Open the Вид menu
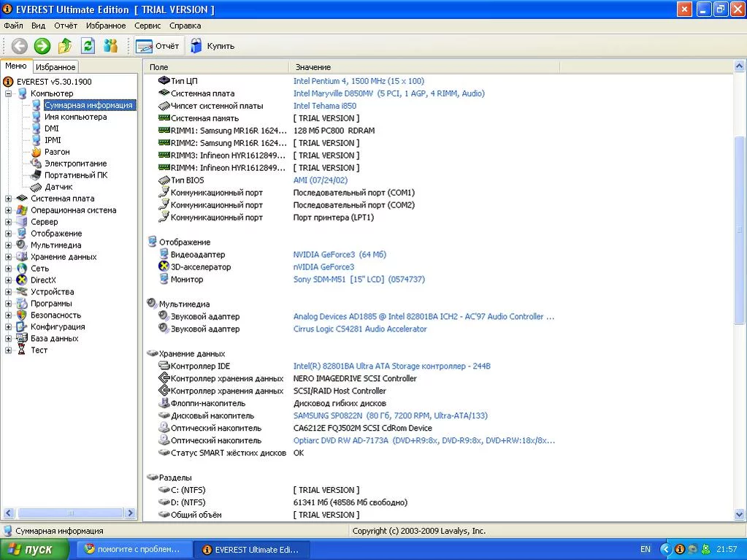Viewport: 747px width, 560px height. 38,26
